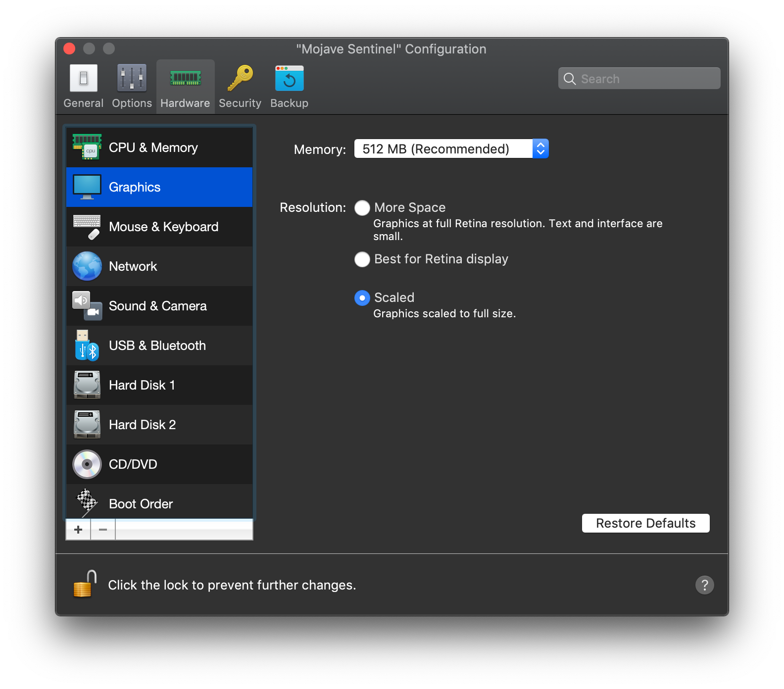
Task: Remove selected device with minus button
Action: tap(103, 530)
